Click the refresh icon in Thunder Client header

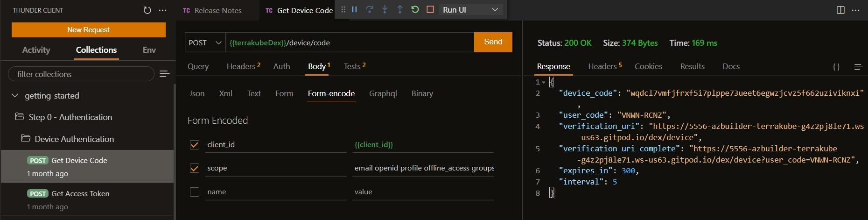coord(147,10)
